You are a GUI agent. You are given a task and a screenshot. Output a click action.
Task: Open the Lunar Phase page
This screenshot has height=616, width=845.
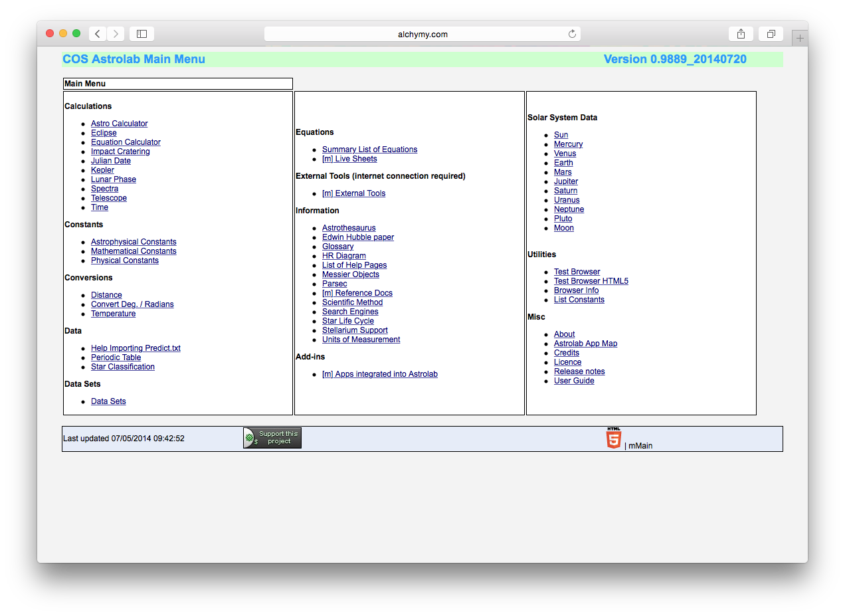click(x=113, y=179)
